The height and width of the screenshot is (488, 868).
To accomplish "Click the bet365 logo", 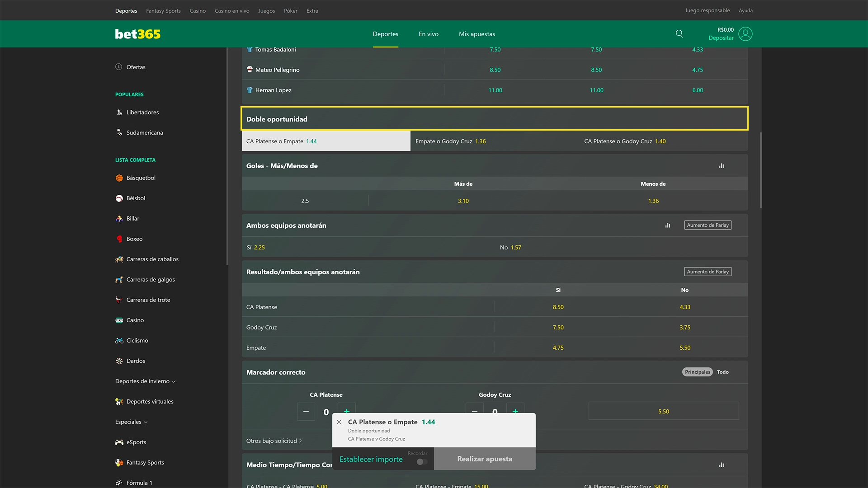I will pos(137,34).
